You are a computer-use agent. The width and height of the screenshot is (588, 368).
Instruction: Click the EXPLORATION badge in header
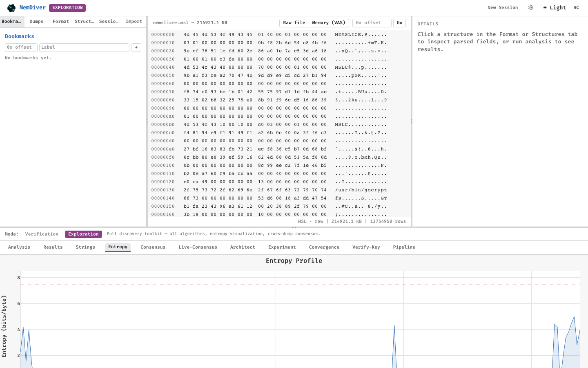(67, 8)
